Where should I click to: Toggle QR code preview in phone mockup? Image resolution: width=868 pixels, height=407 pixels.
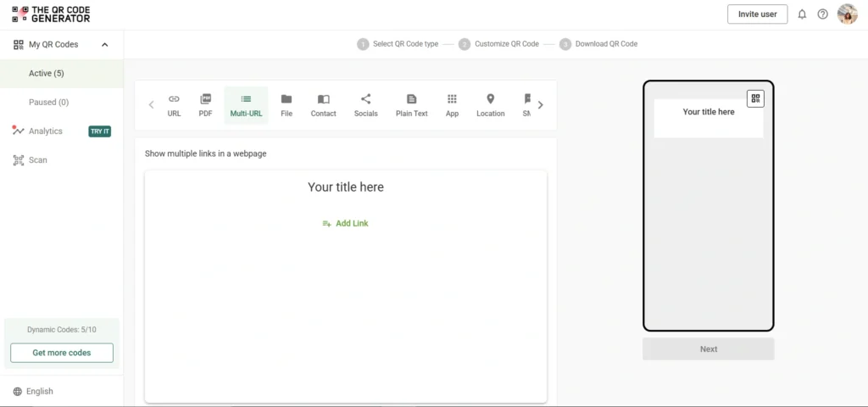tap(754, 98)
